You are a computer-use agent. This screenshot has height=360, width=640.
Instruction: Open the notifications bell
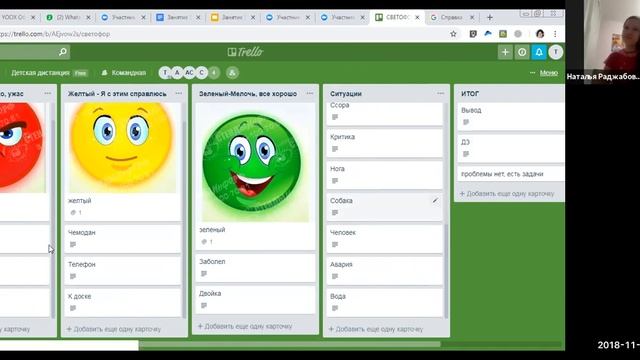tap(539, 52)
